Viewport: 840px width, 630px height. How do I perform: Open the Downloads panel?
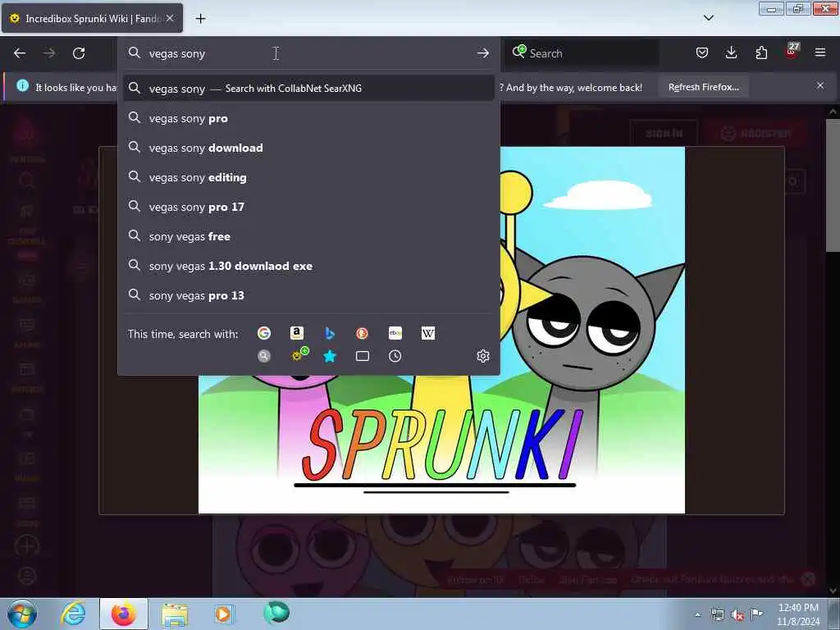pyautogui.click(x=731, y=52)
